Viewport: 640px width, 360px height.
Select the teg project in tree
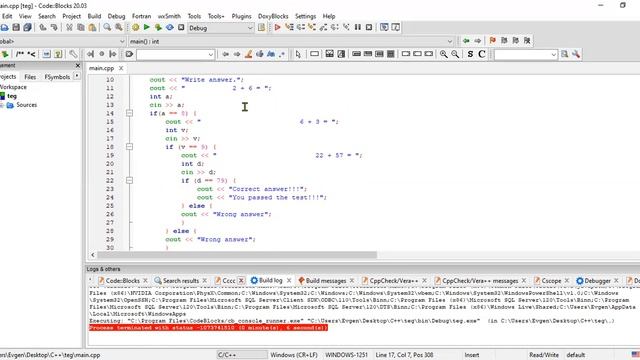pos(12,96)
